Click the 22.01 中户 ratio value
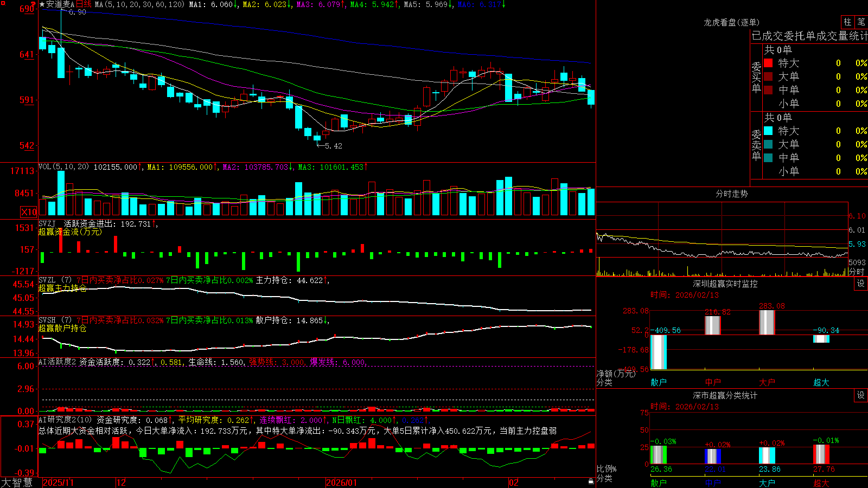This screenshot has width=868, height=488. tap(715, 469)
